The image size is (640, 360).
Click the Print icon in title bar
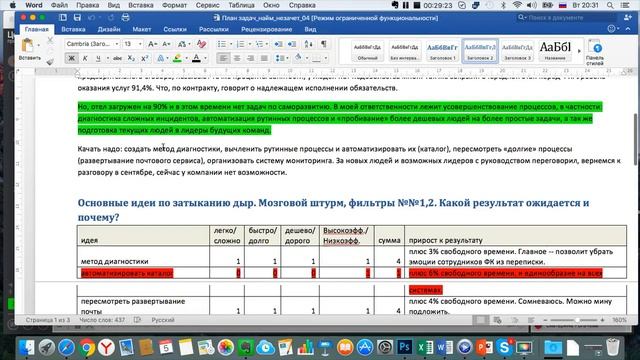(x=125, y=18)
